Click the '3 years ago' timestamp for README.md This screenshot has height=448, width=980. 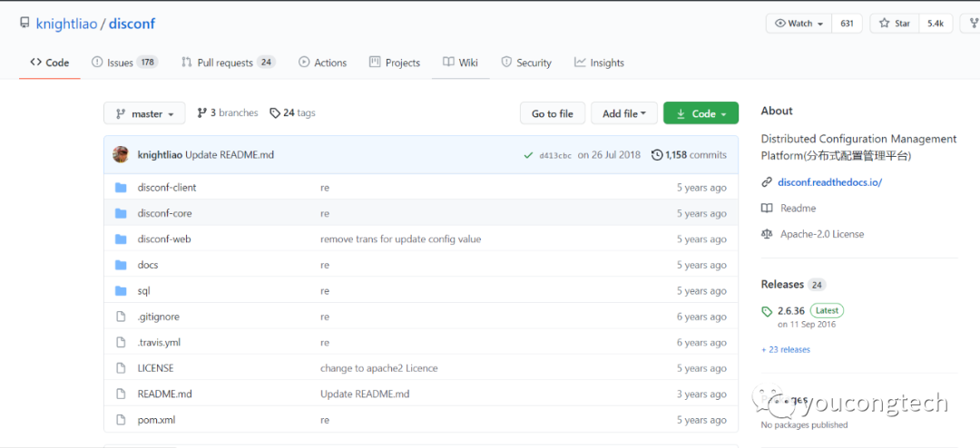(701, 394)
